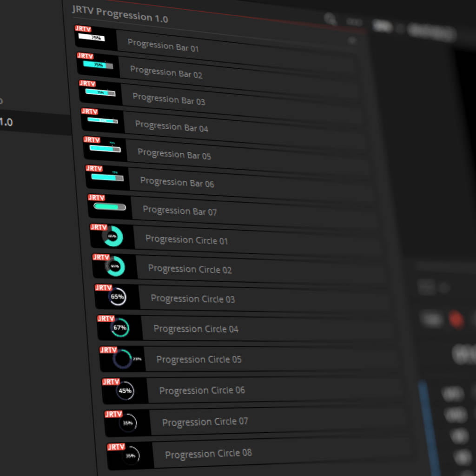Click the 'Progression Circle 08' label
Image resolution: width=476 pixels, height=476 pixels.
click(x=208, y=454)
